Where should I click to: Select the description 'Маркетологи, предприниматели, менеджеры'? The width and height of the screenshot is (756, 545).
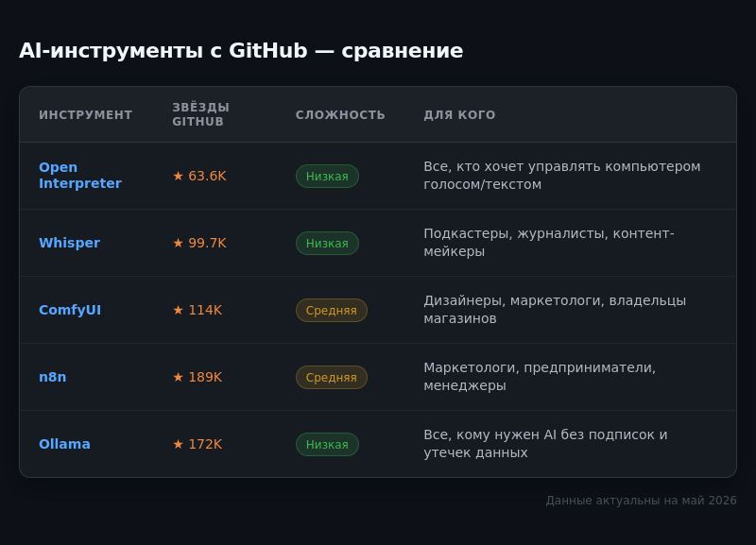(x=540, y=376)
